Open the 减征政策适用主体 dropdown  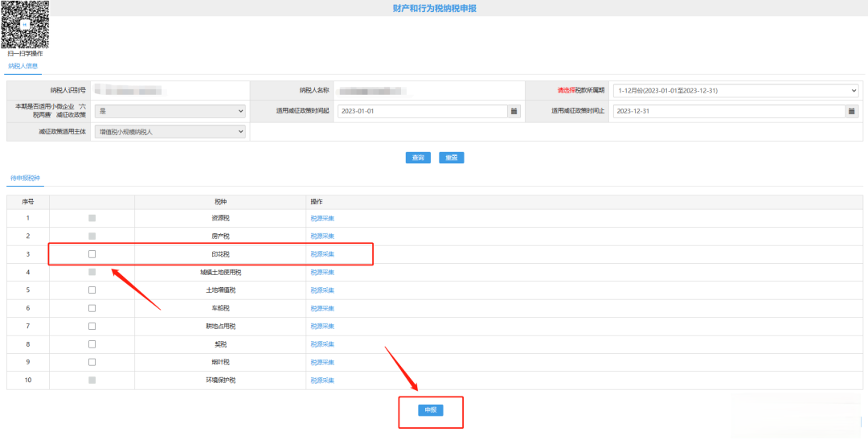point(170,131)
